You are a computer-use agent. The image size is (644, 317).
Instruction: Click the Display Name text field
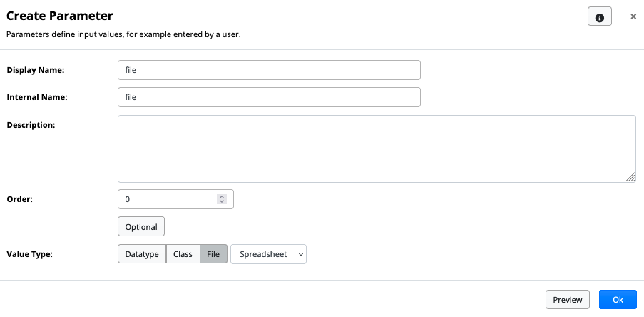pos(269,70)
